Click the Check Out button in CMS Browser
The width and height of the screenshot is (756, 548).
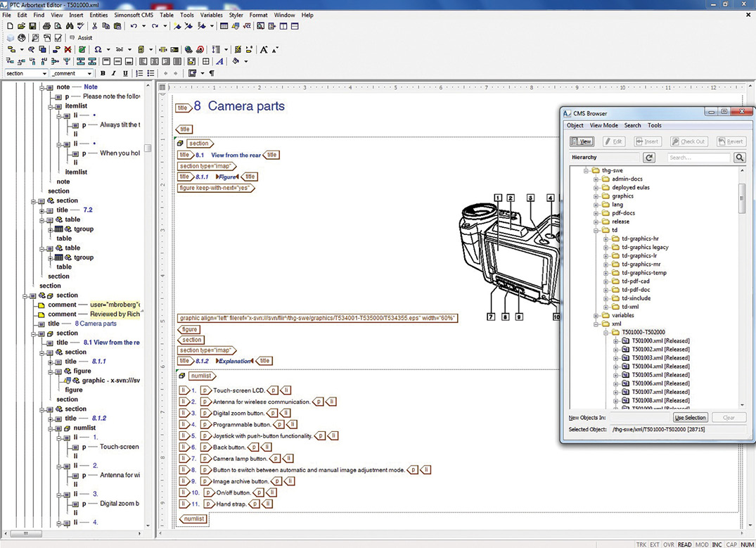pos(688,141)
